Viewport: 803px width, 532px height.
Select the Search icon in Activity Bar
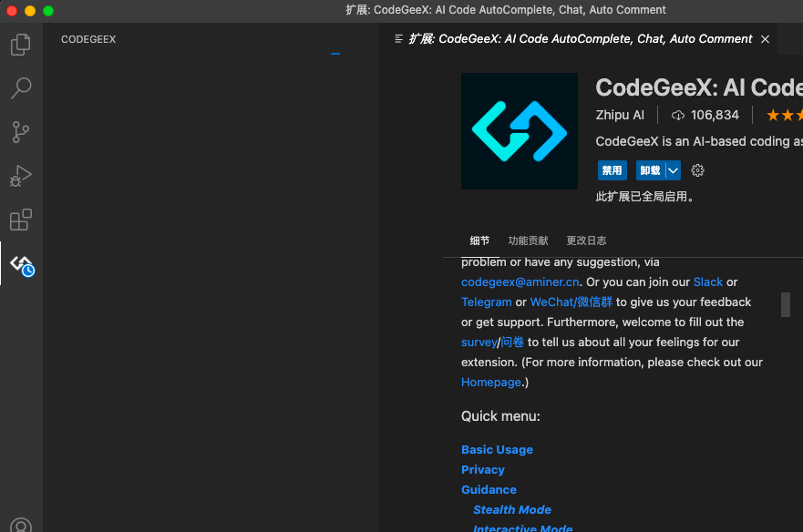(20, 87)
